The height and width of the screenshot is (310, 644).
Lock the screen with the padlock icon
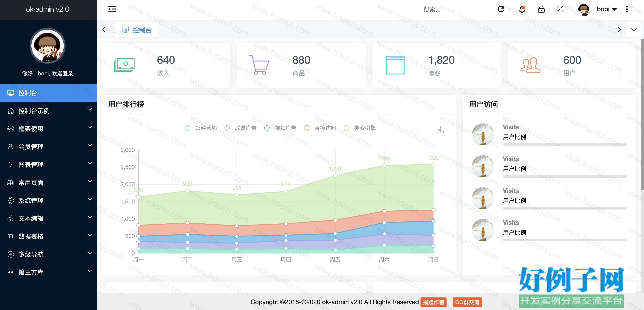pyautogui.click(x=541, y=9)
